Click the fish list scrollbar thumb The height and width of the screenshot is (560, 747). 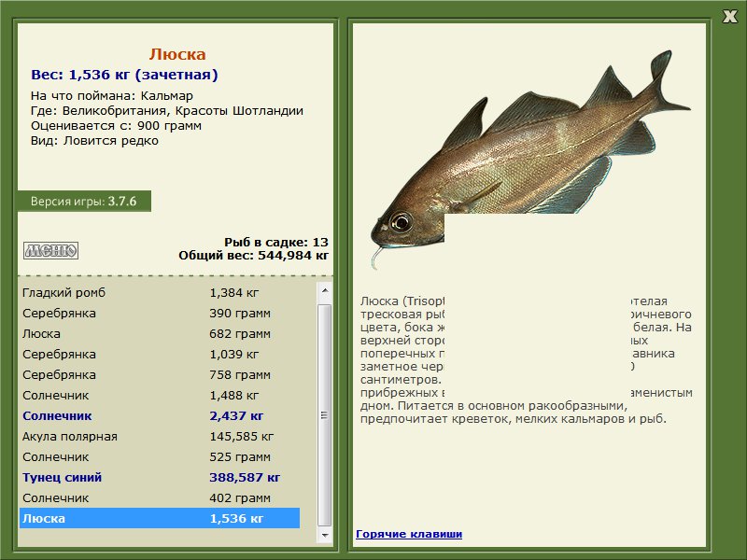click(x=325, y=415)
